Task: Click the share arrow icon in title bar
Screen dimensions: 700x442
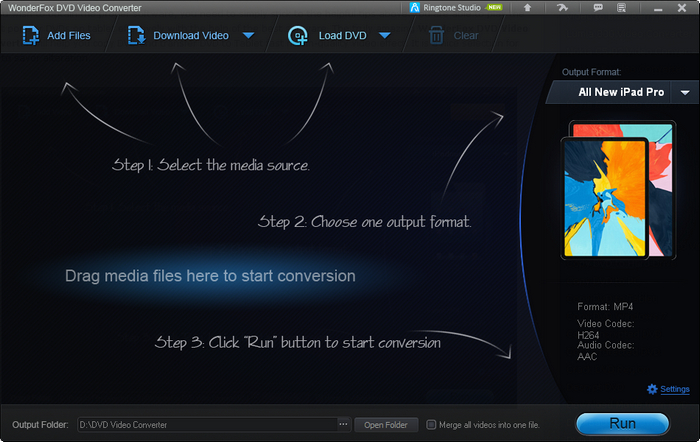Action: [x=562, y=8]
